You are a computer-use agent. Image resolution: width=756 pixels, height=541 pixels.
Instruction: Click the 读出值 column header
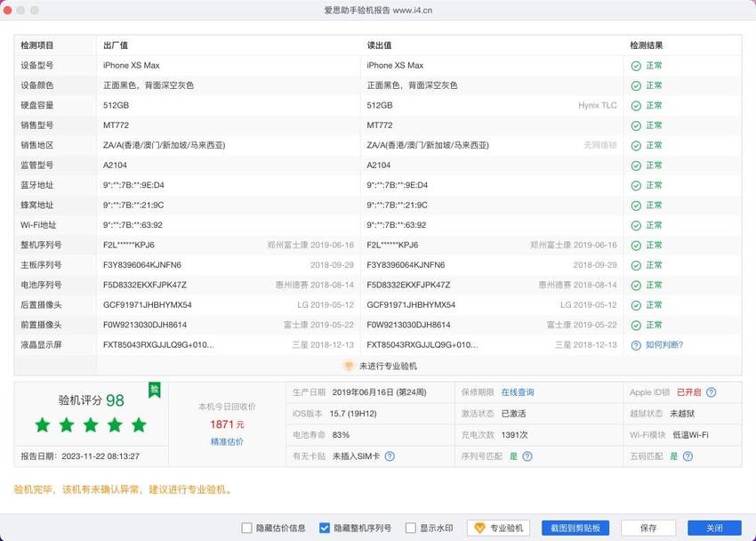point(380,45)
